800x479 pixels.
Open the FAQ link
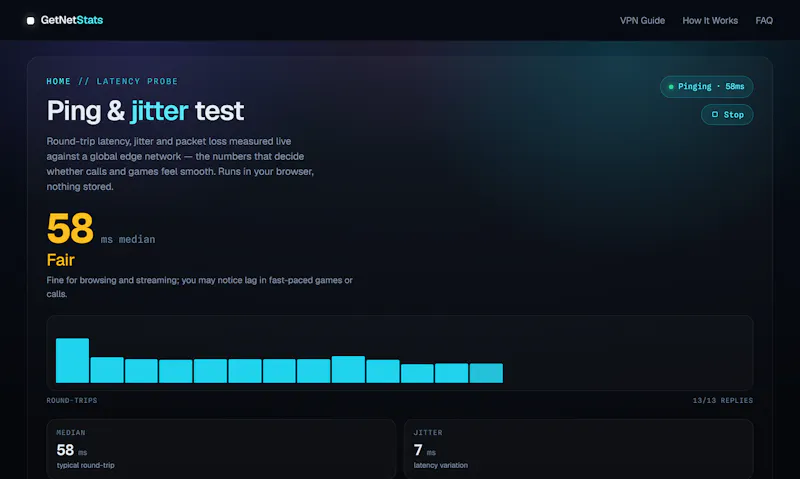coord(764,20)
